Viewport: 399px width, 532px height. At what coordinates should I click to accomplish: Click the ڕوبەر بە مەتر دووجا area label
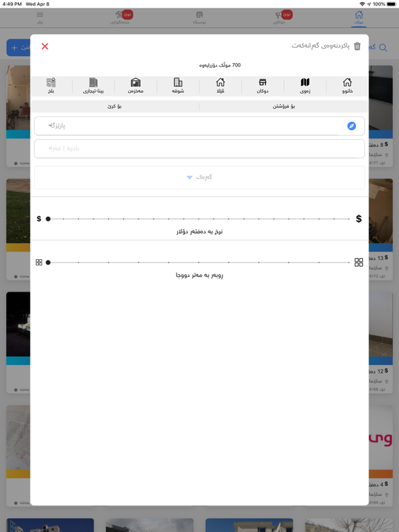[199, 275]
